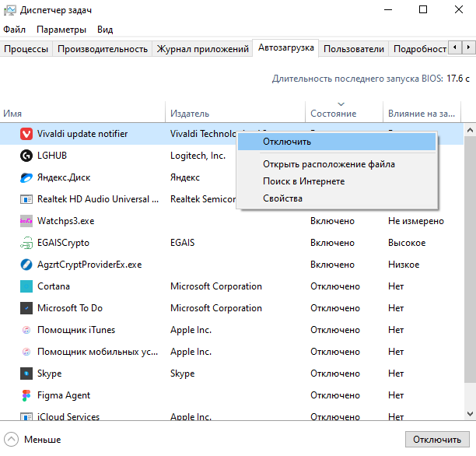Click the list scrollbar up arrow
The height and width of the screenshot is (456, 476).
(x=470, y=130)
